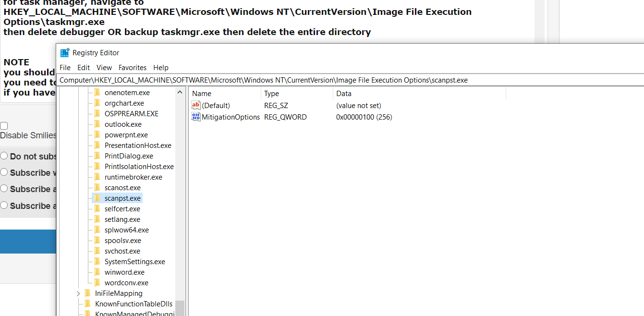644x316 pixels.
Task: Click folder icon next to onenotem.exe
Action: (97, 93)
